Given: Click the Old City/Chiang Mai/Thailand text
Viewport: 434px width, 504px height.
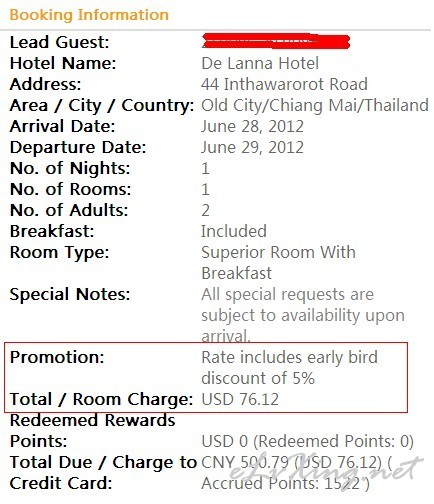Looking at the screenshot, I should 315,105.
